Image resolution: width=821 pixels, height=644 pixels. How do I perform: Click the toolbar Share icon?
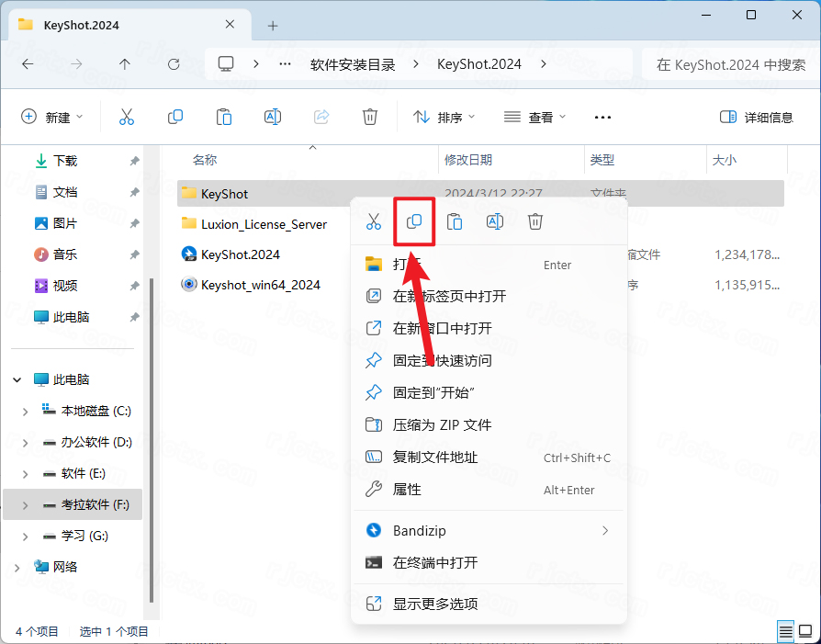point(321,117)
